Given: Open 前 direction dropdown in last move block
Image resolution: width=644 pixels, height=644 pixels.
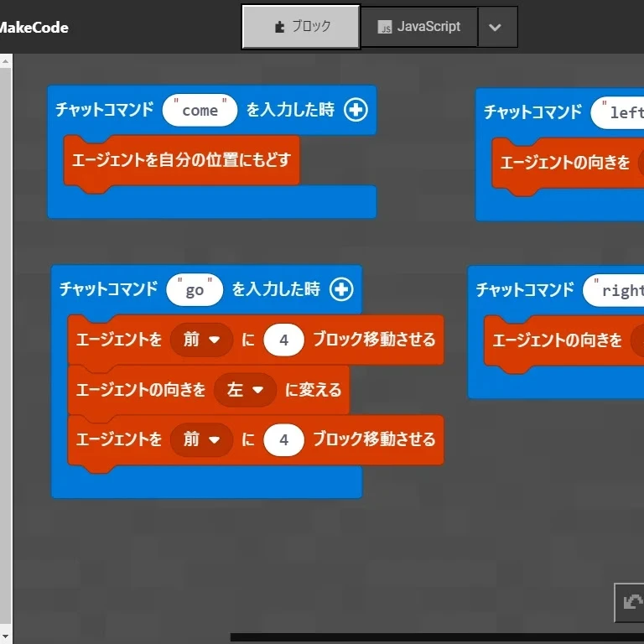Looking at the screenshot, I should pos(201,440).
